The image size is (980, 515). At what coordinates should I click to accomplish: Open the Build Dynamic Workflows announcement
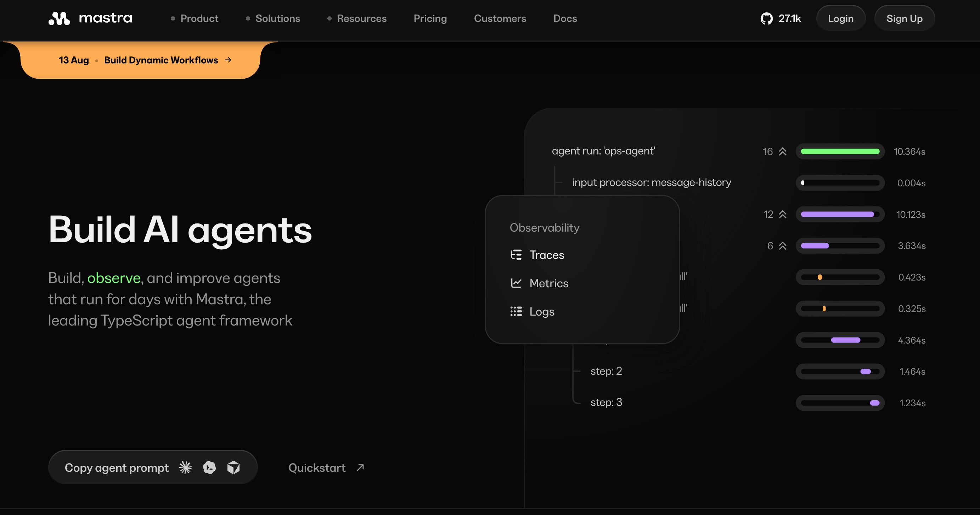tap(140, 60)
